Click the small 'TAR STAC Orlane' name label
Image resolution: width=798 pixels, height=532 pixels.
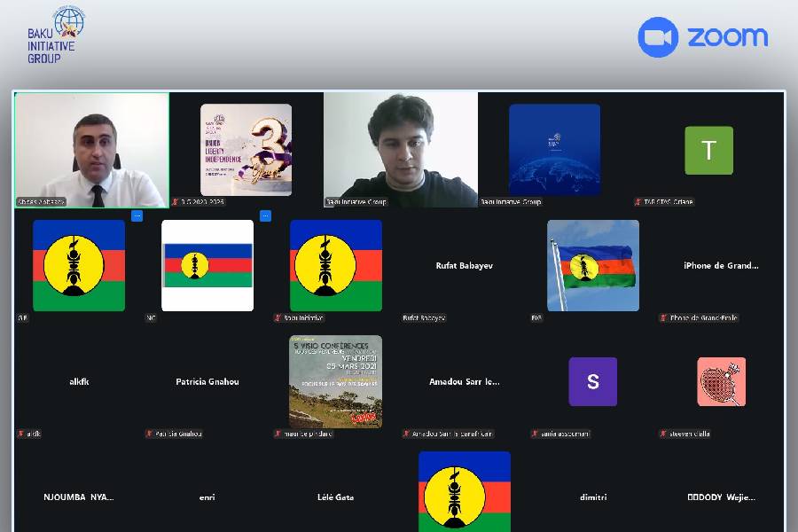[669, 202]
